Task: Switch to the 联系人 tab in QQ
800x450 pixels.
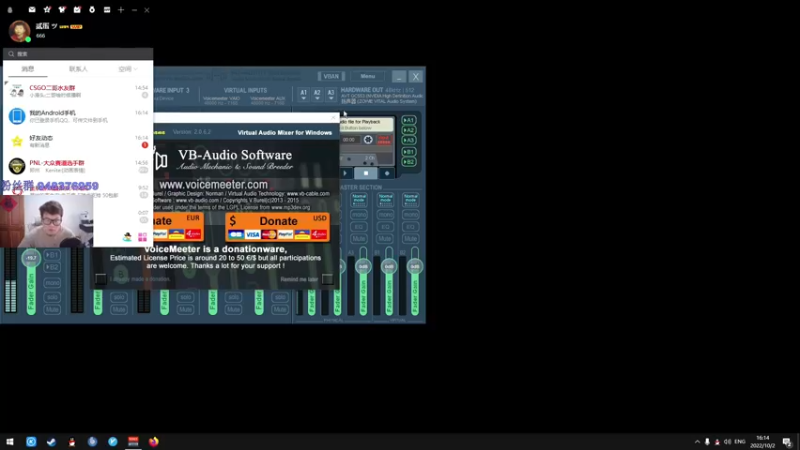Action: click(x=78, y=69)
